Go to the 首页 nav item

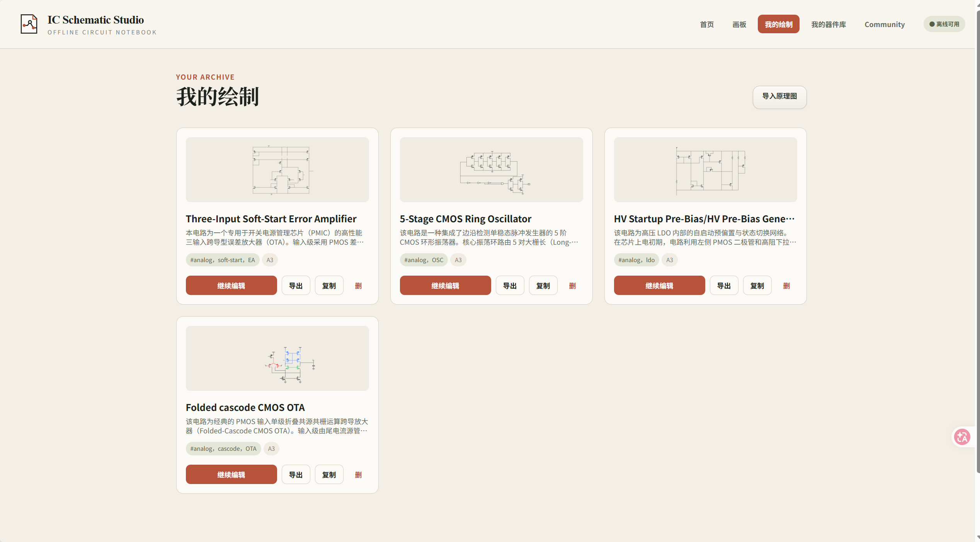coord(707,24)
